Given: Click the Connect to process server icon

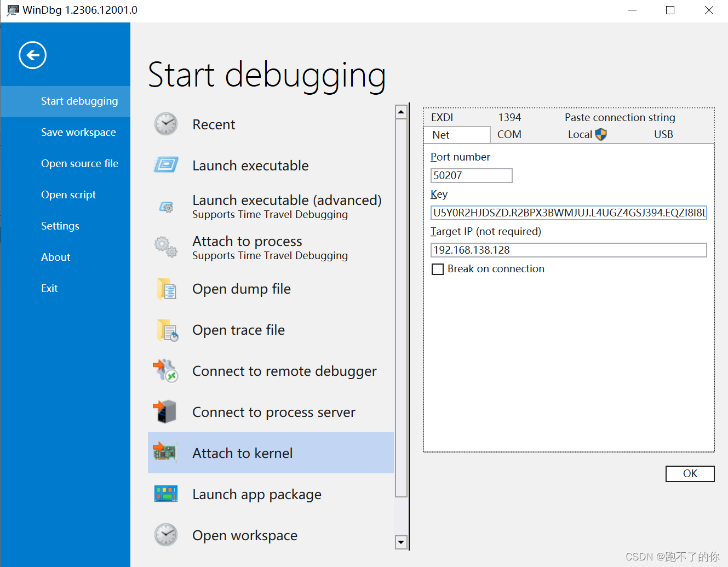Looking at the screenshot, I should point(165,411).
